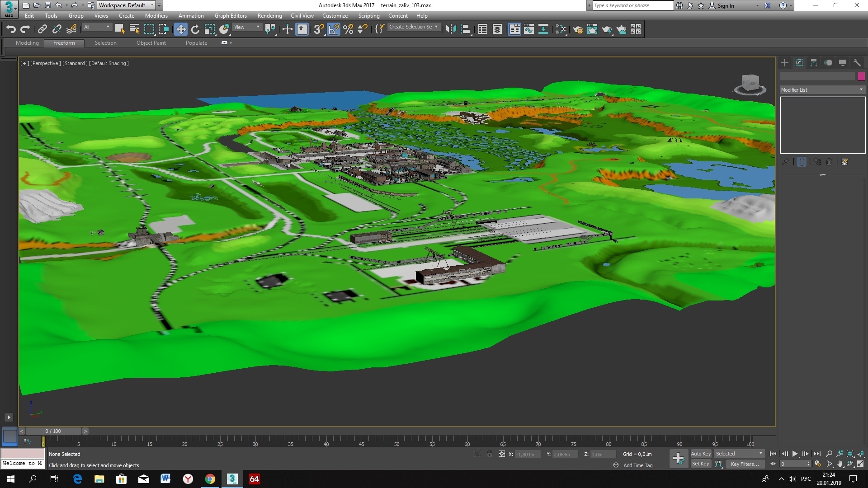Activate the Select and Link tool
The height and width of the screenshot is (488, 868).
click(42, 29)
